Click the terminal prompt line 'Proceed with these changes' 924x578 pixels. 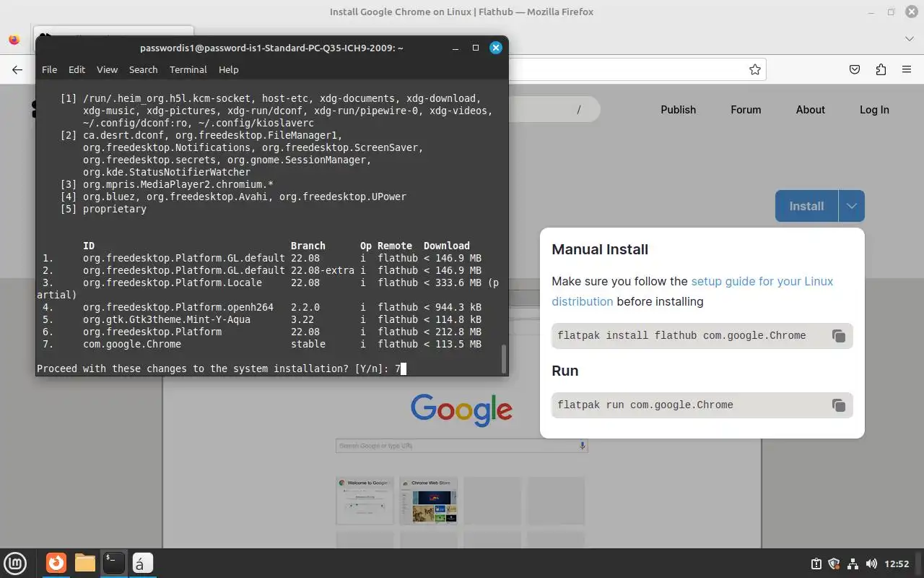pos(222,368)
